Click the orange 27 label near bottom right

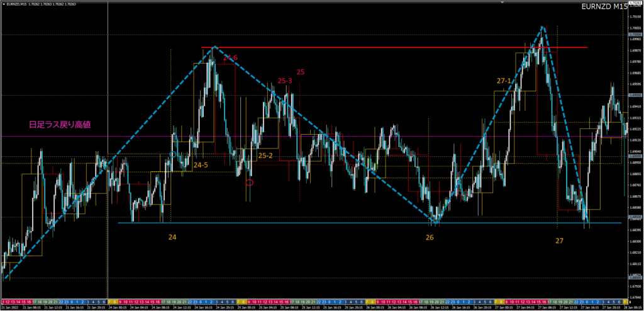point(559,240)
